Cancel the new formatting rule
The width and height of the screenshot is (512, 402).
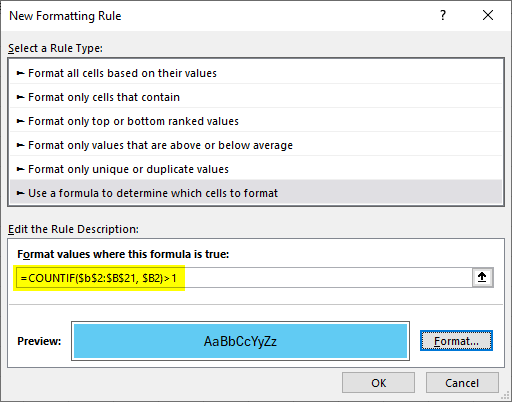click(x=462, y=383)
